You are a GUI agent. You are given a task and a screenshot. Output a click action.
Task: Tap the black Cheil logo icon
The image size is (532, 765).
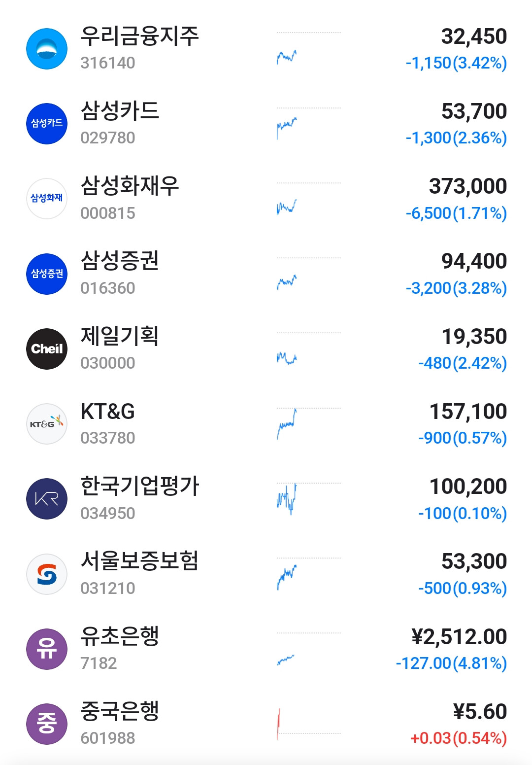click(47, 349)
